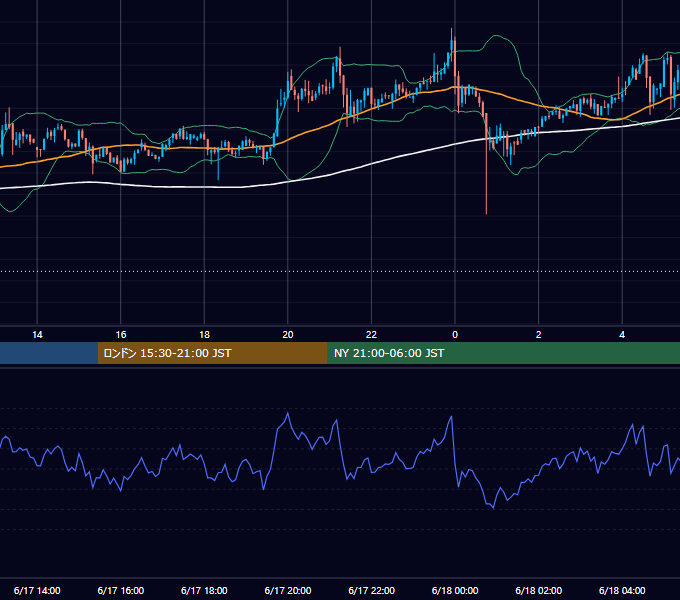The width and height of the screenshot is (680, 600).
Task: Click the 6/17 20:00 date label
Action: coord(288,590)
